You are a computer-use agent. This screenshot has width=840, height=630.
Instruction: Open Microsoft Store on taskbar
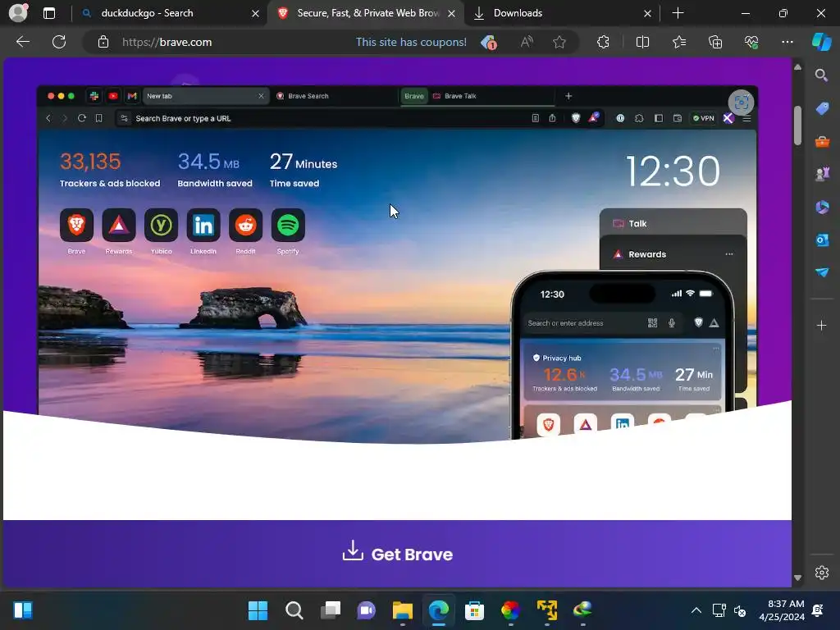click(475, 609)
